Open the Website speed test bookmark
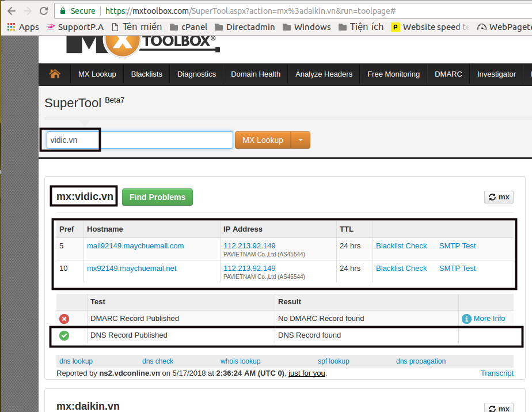The width and height of the screenshot is (532, 412). pos(431,27)
